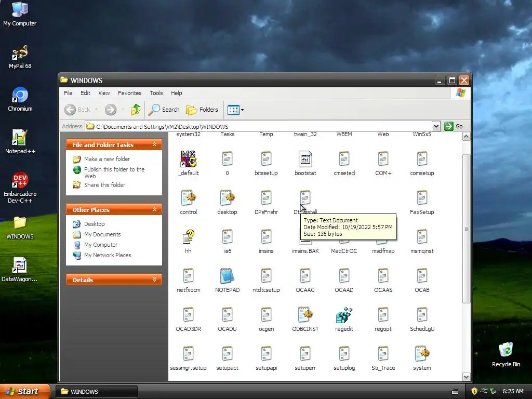This screenshot has height=399, width=532.
Task: Open the Tools menu
Action: pos(156,93)
